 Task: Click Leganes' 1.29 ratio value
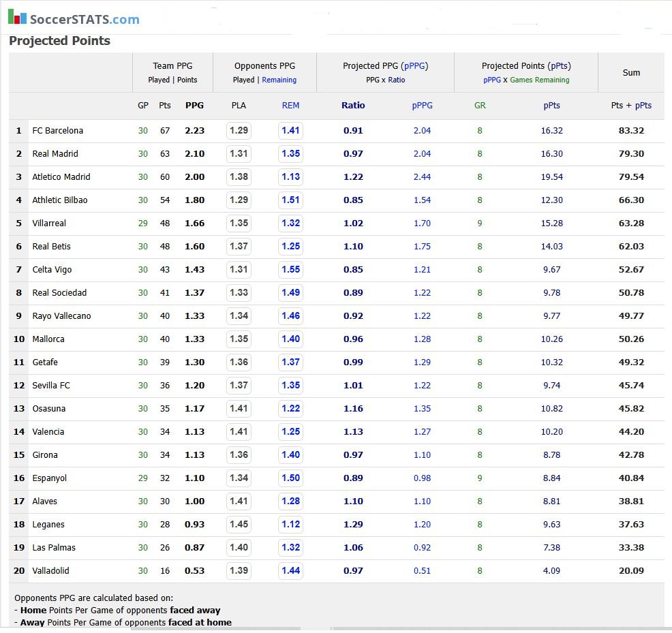[x=353, y=524]
